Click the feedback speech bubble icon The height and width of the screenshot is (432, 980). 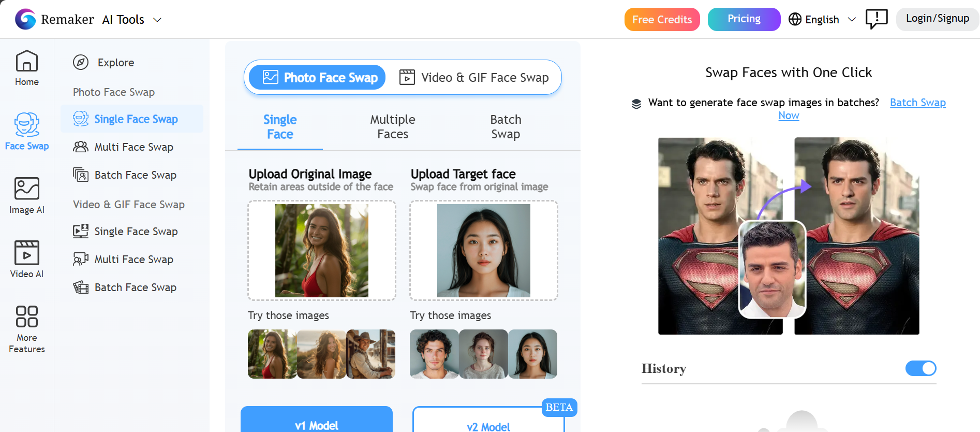pyautogui.click(x=876, y=19)
